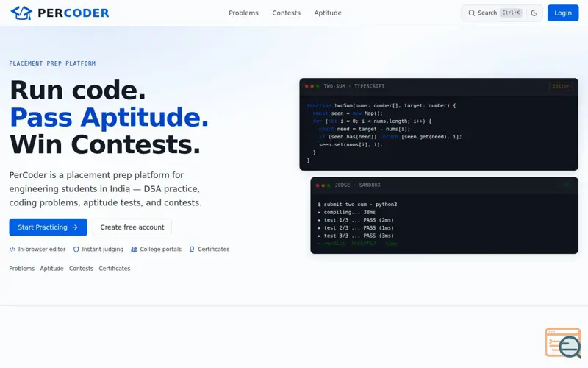Open the Certificates link in the bottom row
Screen dimensions: 588x368
(x=115, y=269)
